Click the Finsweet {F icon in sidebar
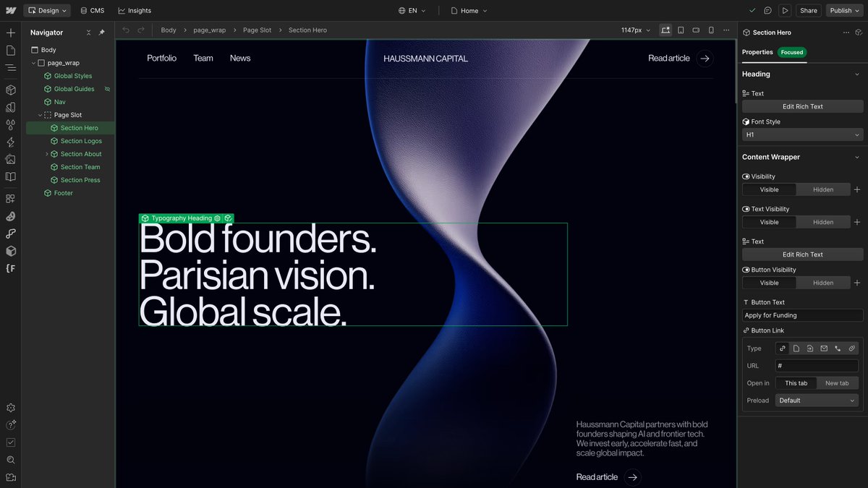The width and height of the screenshot is (868, 488). click(x=10, y=268)
